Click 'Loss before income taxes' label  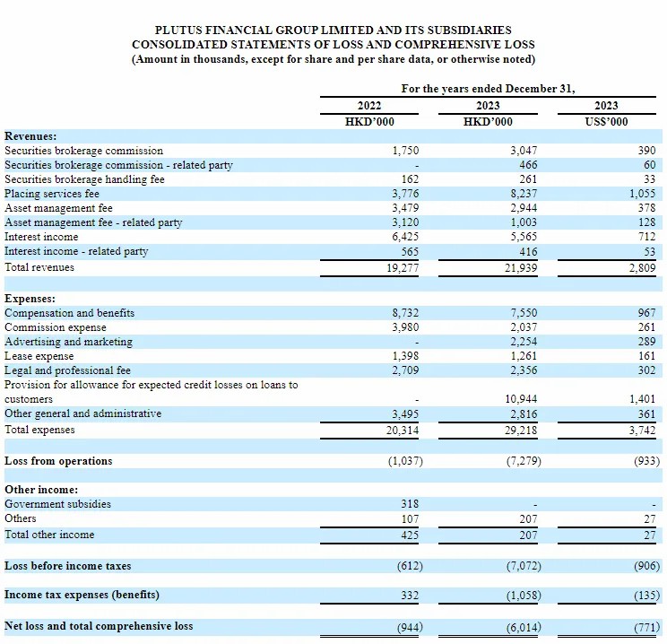pos(67,566)
